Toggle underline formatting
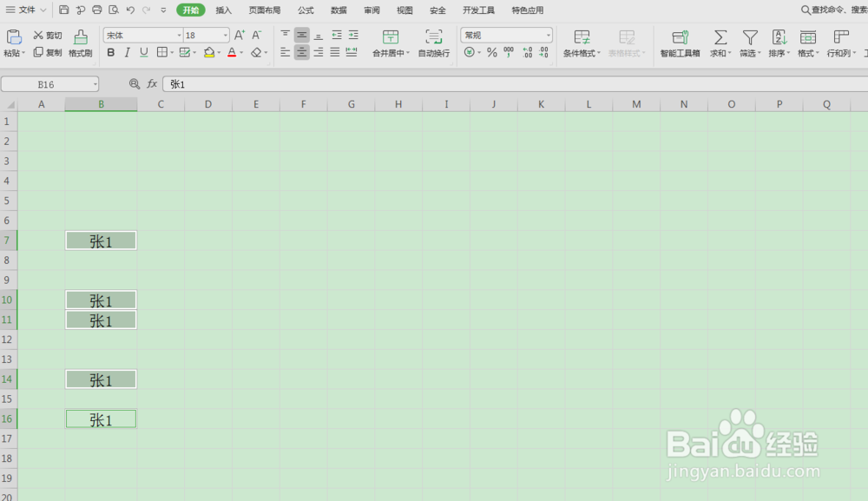Screen dimensions: 868x501 (x=144, y=53)
